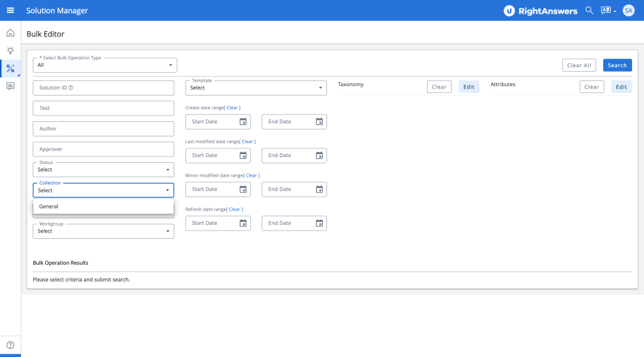Open calendar for Refresh End Date

click(319, 223)
